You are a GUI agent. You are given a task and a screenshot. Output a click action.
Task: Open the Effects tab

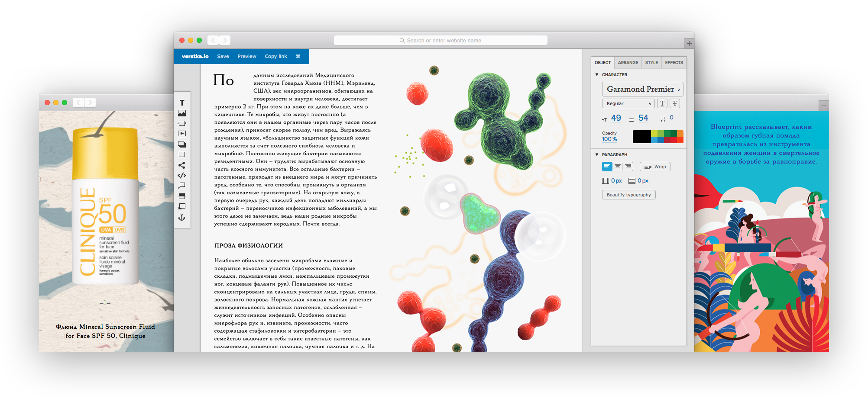(x=674, y=63)
